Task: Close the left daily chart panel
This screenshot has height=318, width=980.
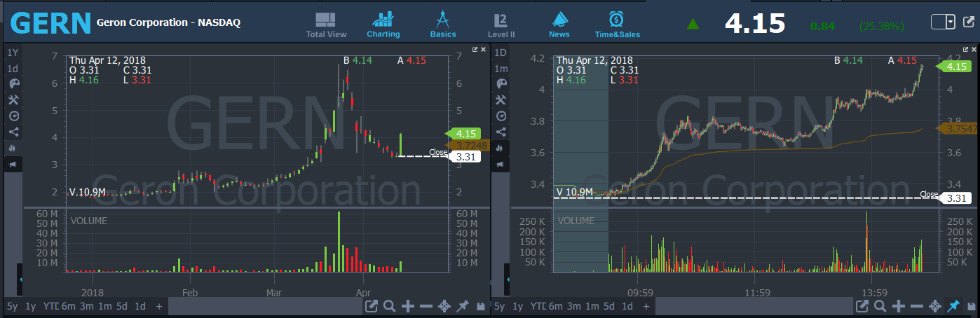Action: coord(483,50)
